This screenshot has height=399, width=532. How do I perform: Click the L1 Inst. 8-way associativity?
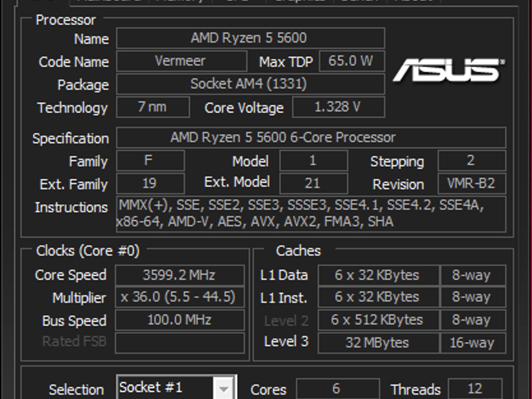coord(473,297)
